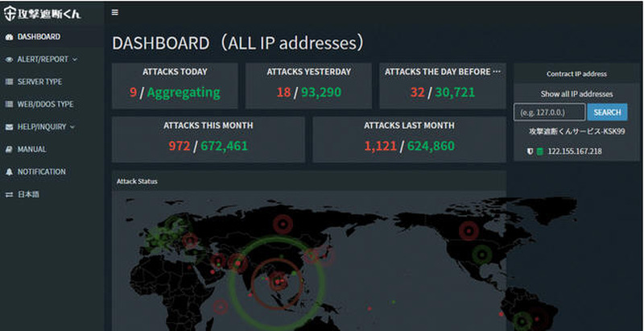The height and width of the screenshot is (331, 644).
Task: Select the 122.155.167.218 IP address entry
Action: pos(576,151)
